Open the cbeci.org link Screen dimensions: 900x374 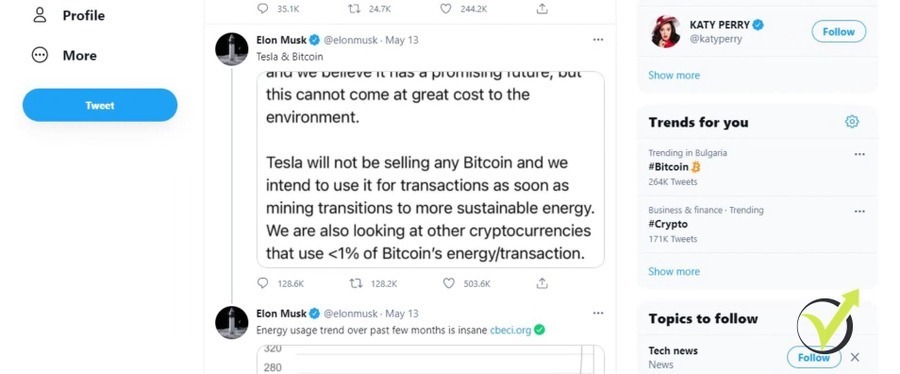point(510,330)
